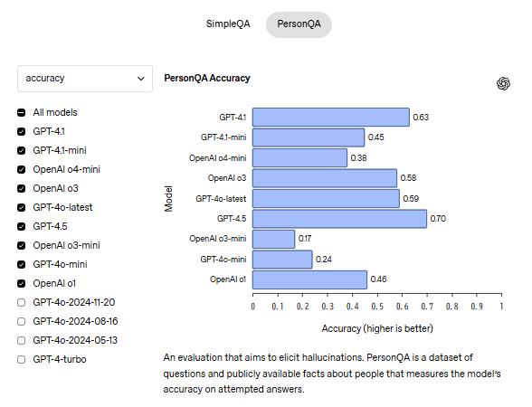This screenshot has width=532, height=407.
Task: Click the 'GPT-4o-latest' chart row label
Action: 221,199
